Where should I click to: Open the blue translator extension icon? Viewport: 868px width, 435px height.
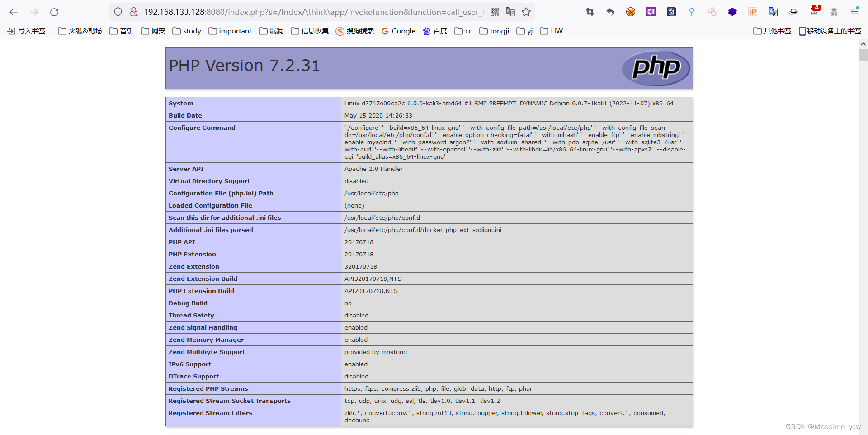coord(773,12)
